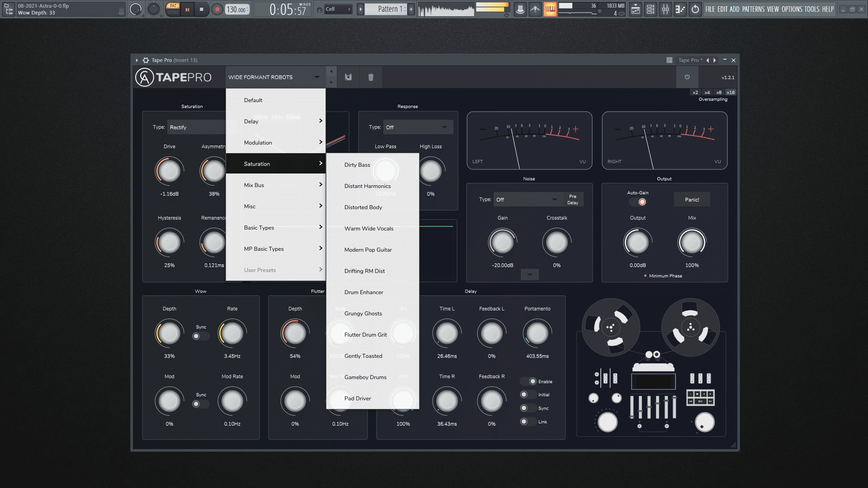Expand the MP Basic Types submenu
Viewport: 868px width, 488px height.
point(276,249)
